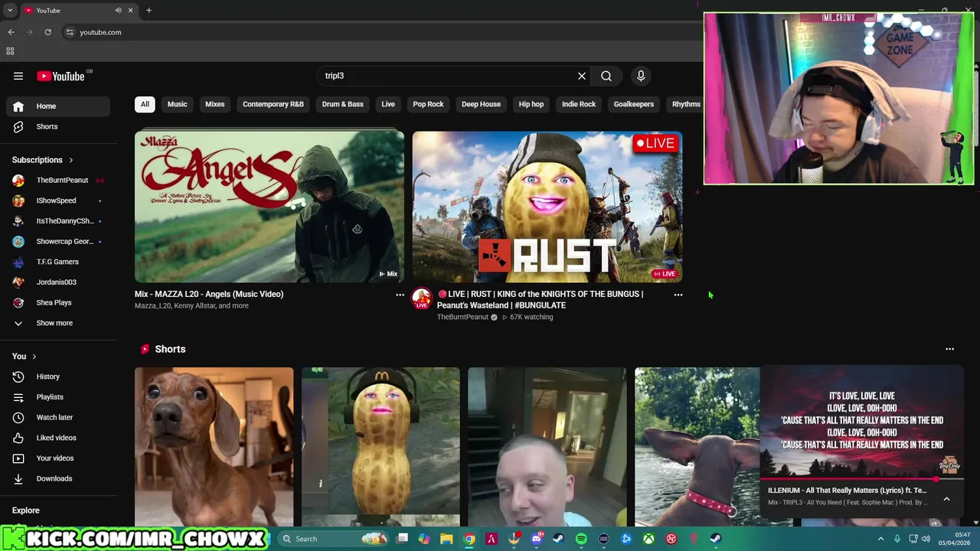Screen dimensions: 980x551
Task: Open File Explorer from the taskbar
Action: tap(446, 539)
